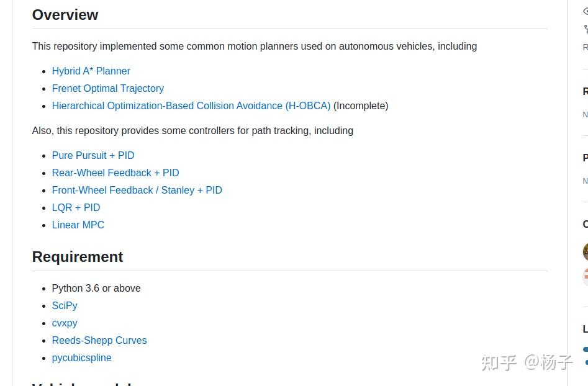Open the Frenet Optimal Trajectory link
This screenshot has height=386, width=588.
107,88
